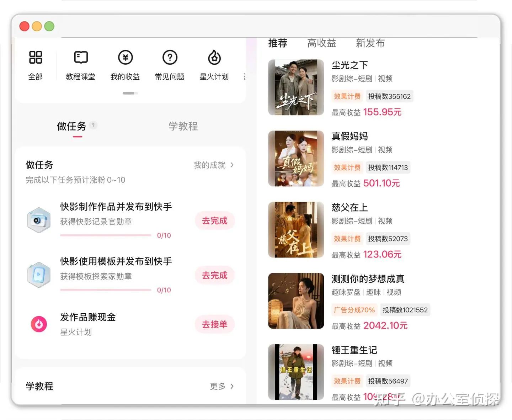Click the help icon beside 做任务 tab
This screenshot has height=420, width=512.
tap(93, 125)
